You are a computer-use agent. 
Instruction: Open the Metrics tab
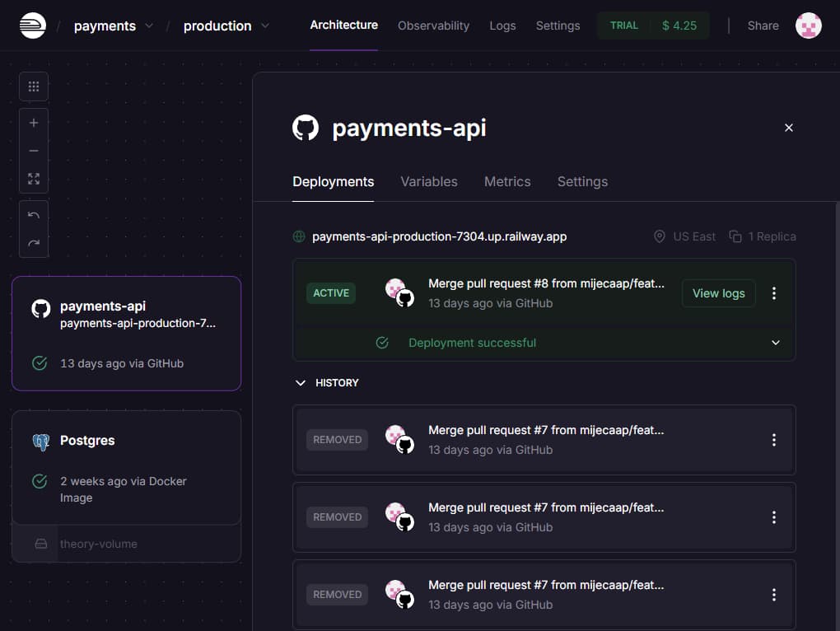pos(507,181)
